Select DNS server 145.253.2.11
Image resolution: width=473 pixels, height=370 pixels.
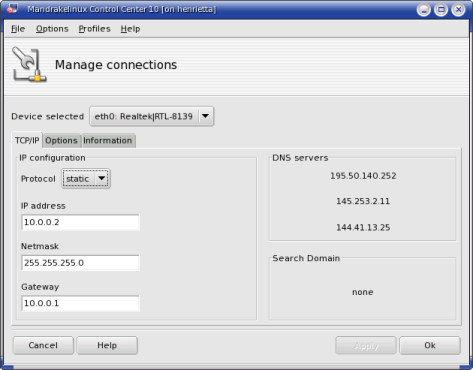click(x=363, y=201)
